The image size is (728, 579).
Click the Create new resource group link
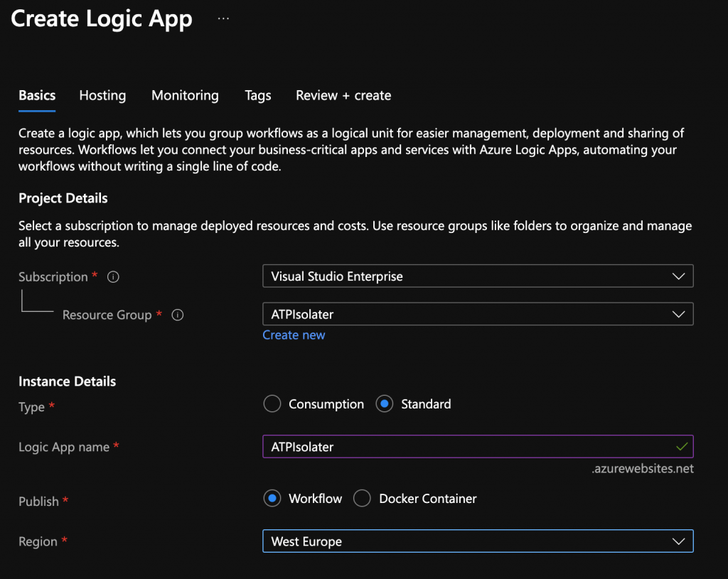[294, 335]
